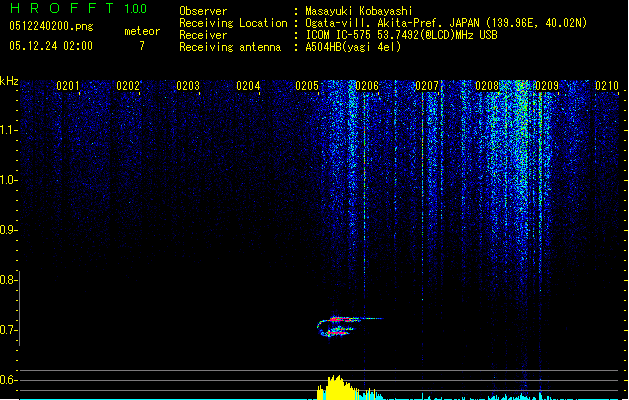Click the Receiver field label
Viewport: 629px width, 400px height.
(x=203, y=35)
